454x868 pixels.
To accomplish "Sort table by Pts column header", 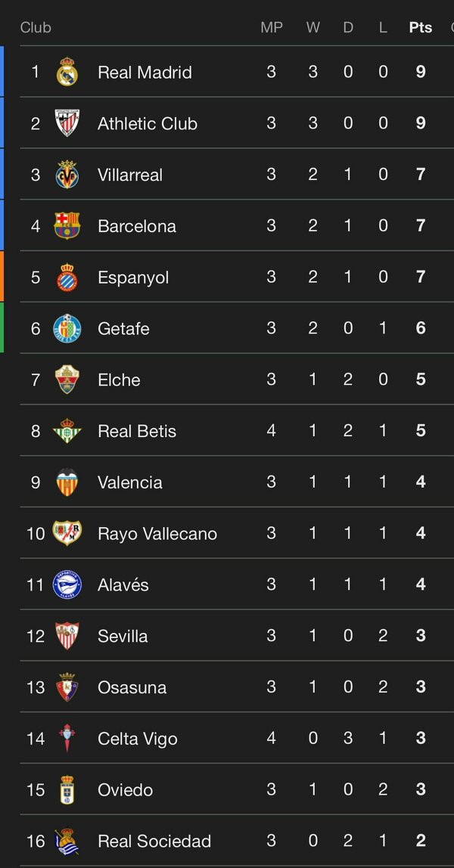I will [x=421, y=27].
